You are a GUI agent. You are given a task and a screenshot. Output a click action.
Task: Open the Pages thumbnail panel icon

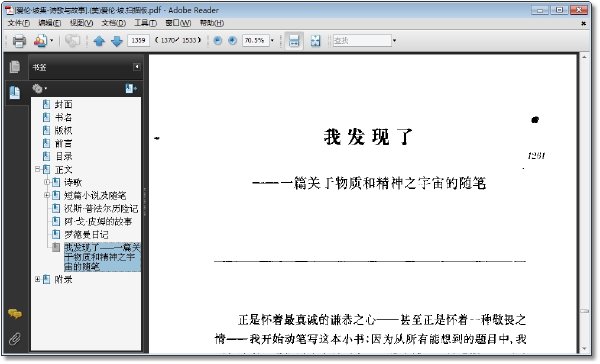pyautogui.click(x=15, y=67)
